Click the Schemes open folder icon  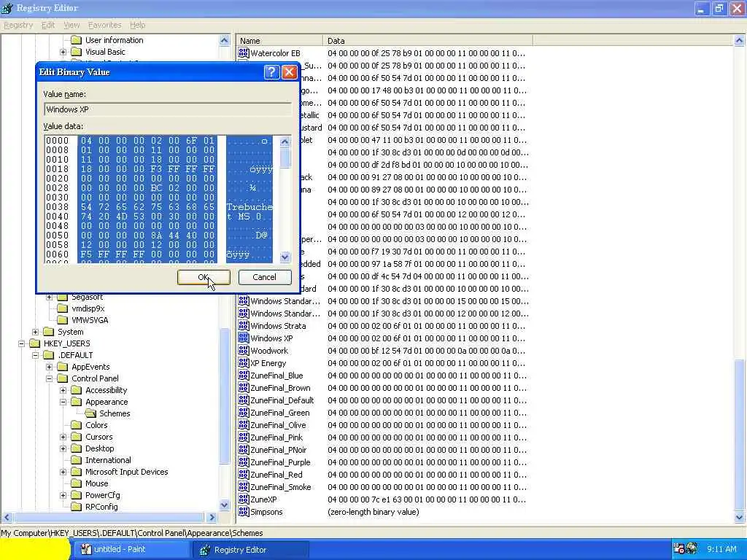click(x=90, y=413)
